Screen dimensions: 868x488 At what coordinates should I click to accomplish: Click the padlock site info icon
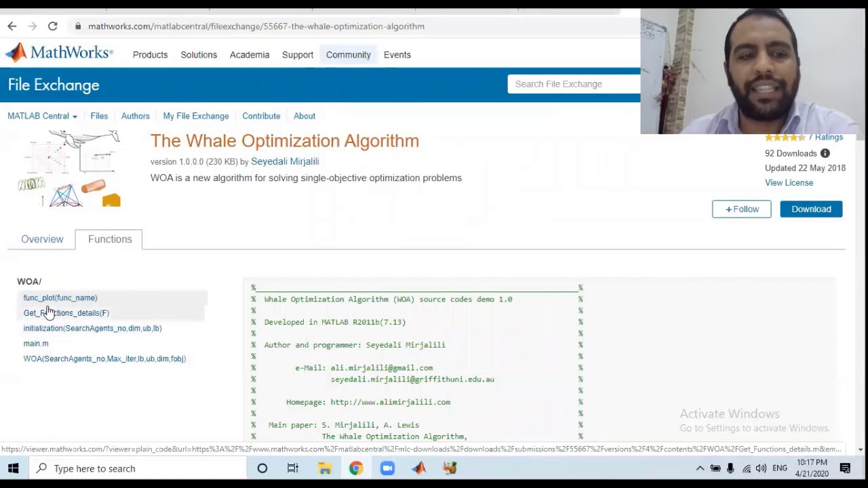[78, 26]
